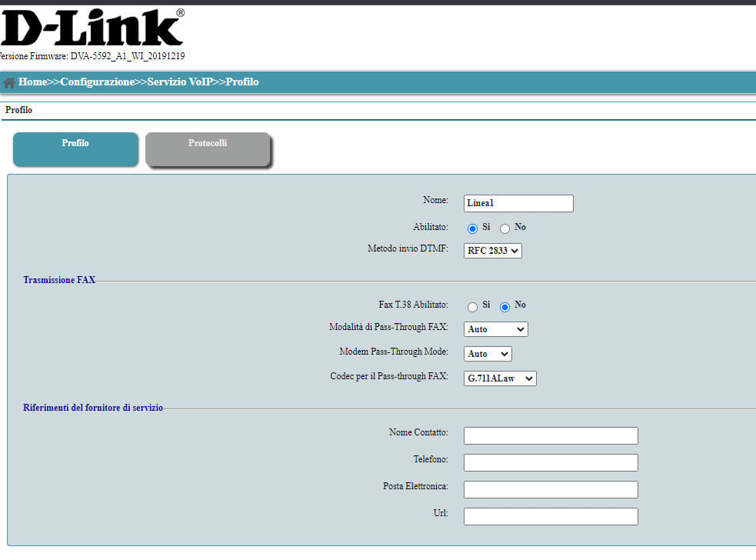Click the Profilo breadcrumb link
Screen dimensions: 756x560
tap(242, 82)
